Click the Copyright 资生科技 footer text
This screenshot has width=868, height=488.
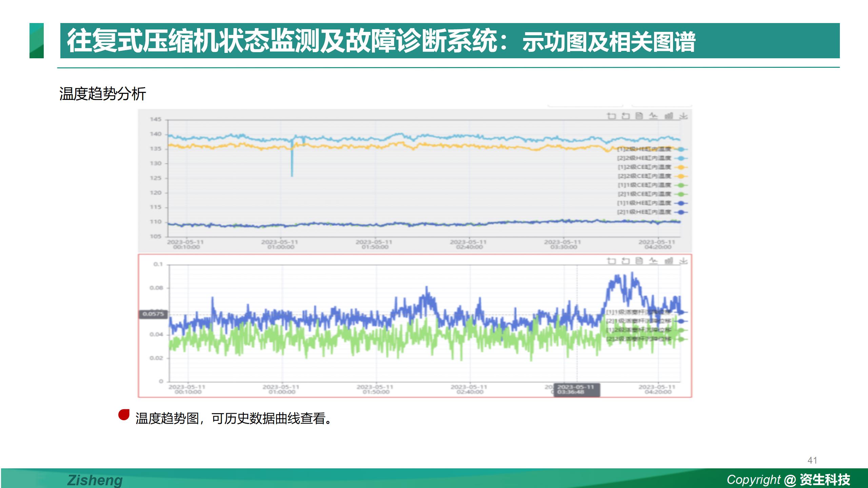click(788, 480)
